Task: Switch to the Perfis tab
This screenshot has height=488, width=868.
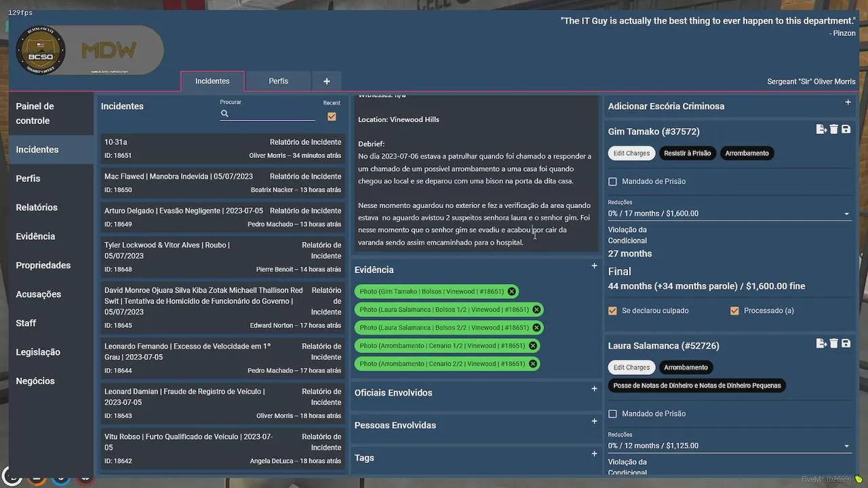Action: tap(278, 81)
